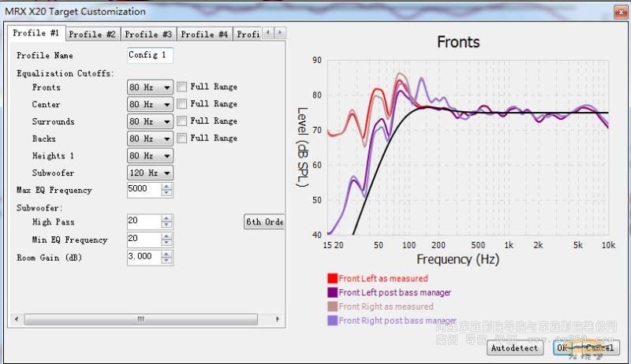This screenshot has height=364, width=631.
Task: Click the left panel scroll-right arrow
Action: pyautogui.click(x=278, y=319)
